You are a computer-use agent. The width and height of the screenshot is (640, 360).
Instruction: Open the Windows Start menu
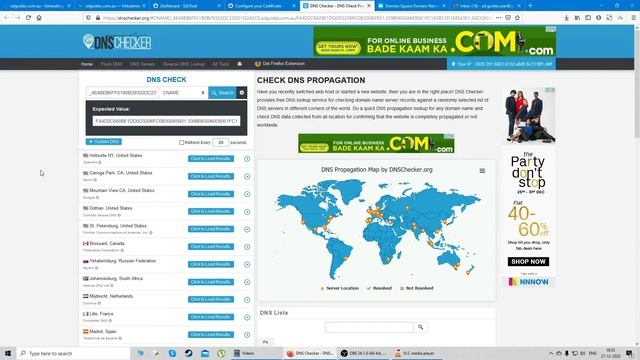8,353
